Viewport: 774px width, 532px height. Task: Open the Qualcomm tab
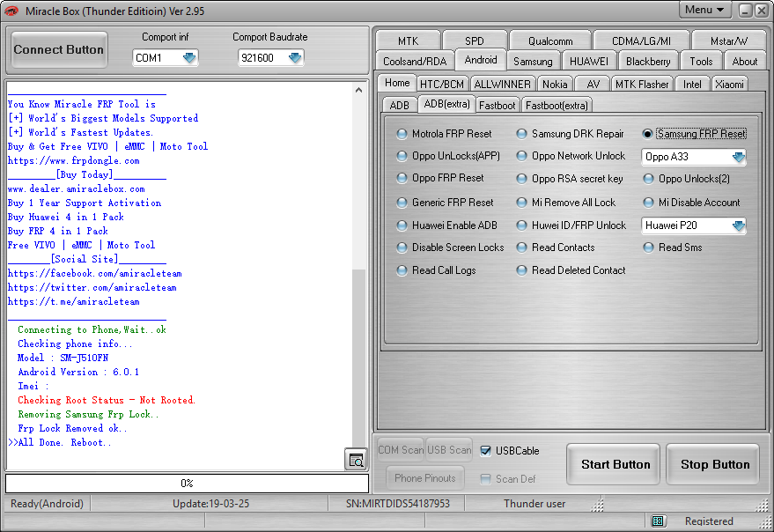(x=550, y=41)
